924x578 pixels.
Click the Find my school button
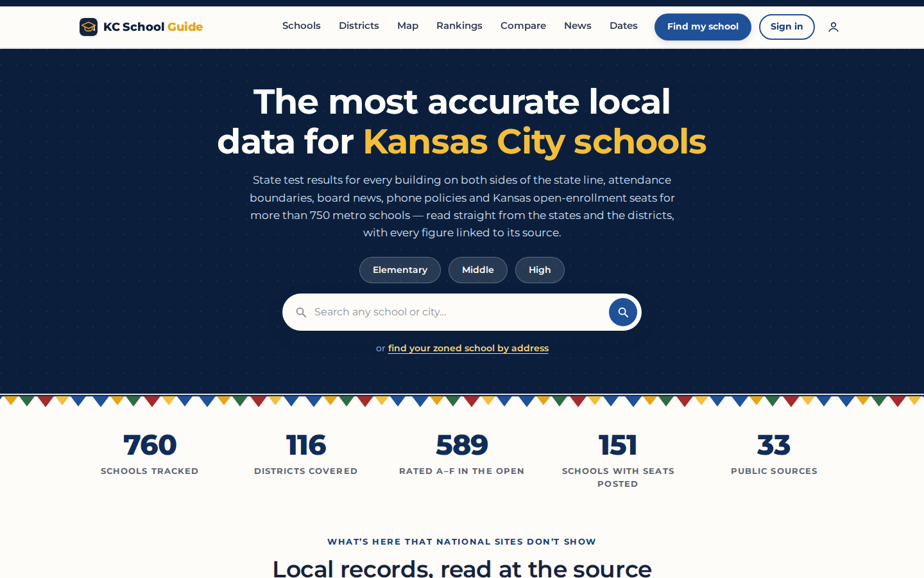coord(703,27)
